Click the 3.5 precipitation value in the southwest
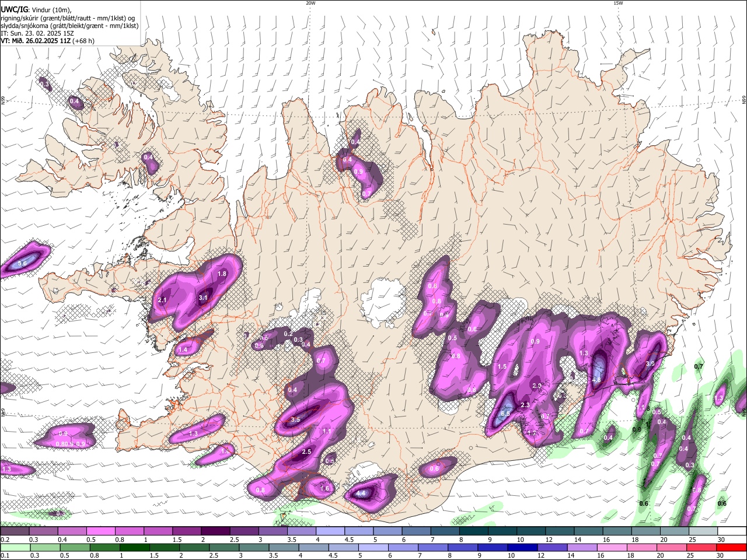The width and height of the screenshot is (747, 560). (295, 419)
